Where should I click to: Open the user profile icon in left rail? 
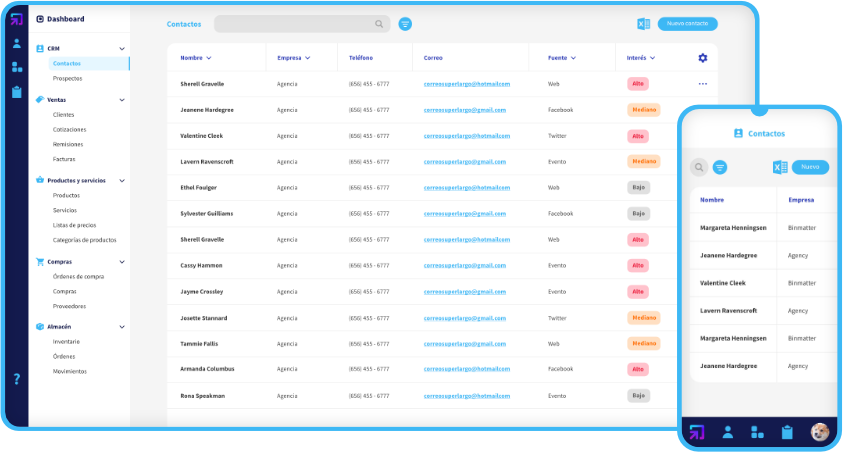click(x=17, y=43)
